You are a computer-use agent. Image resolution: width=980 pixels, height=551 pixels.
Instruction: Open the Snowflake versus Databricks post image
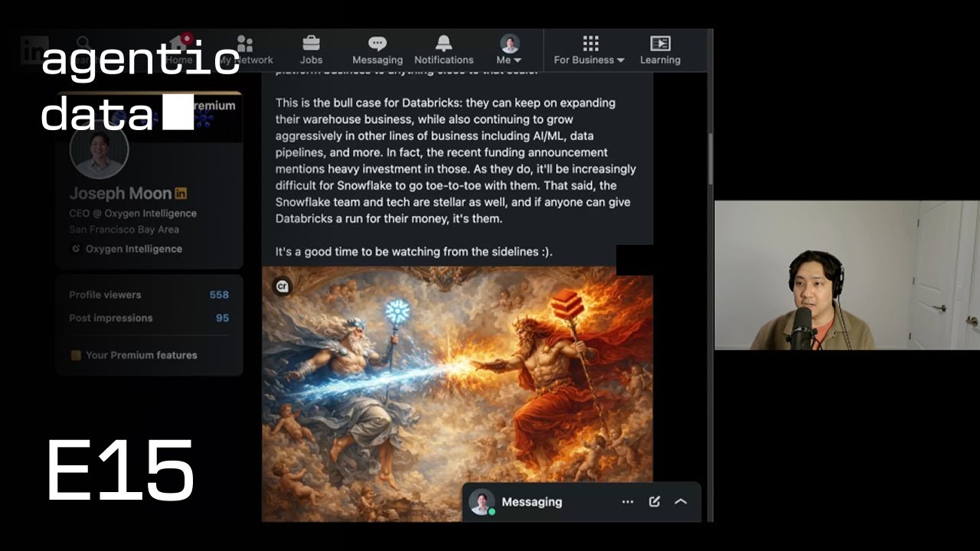click(x=457, y=393)
